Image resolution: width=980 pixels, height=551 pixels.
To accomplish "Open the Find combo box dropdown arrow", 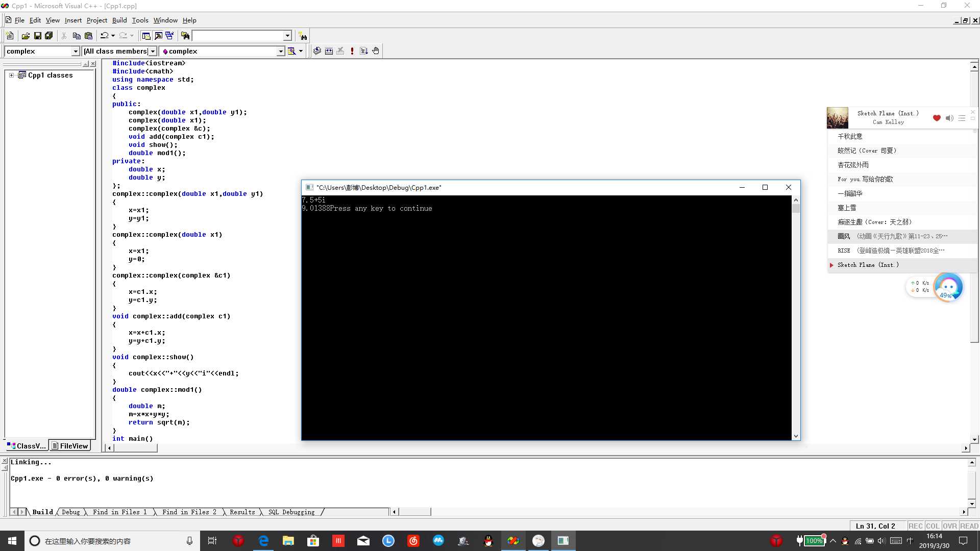I will pyautogui.click(x=287, y=36).
